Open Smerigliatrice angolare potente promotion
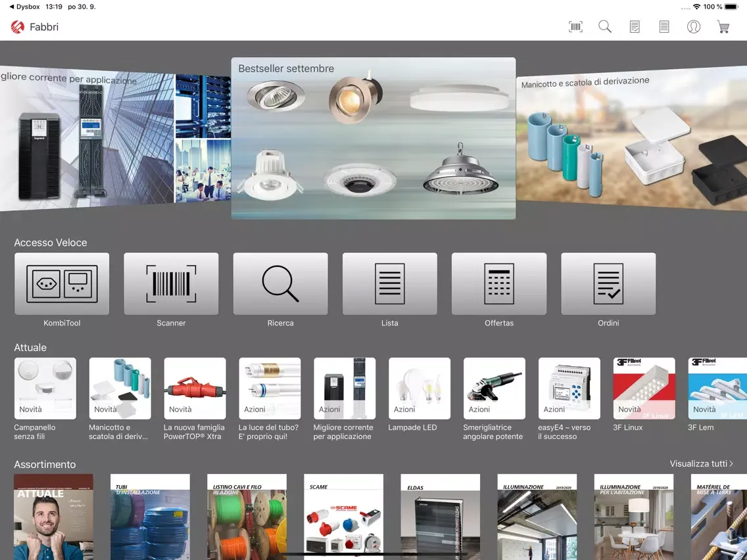747x560 pixels. 494,388
